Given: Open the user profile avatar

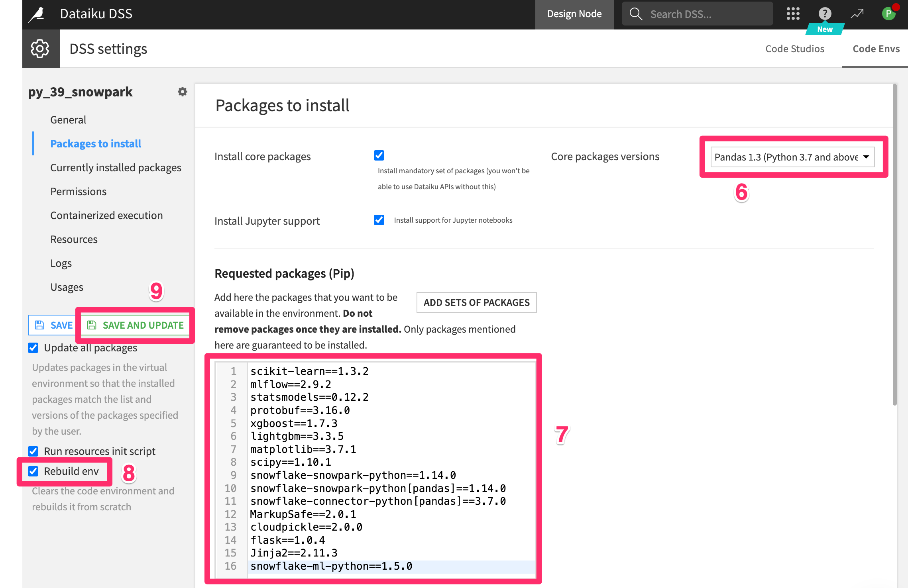Looking at the screenshot, I should pyautogui.click(x=888, y=14).
